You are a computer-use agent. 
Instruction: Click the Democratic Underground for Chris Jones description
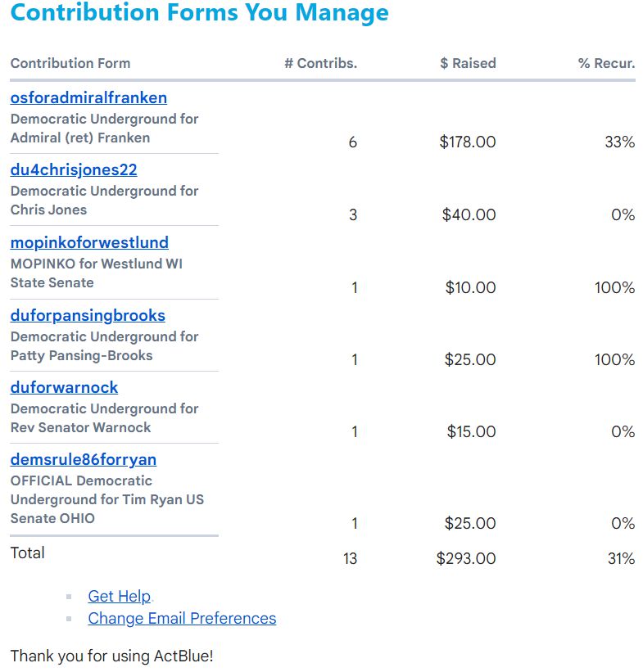click(x=104, y=201)
